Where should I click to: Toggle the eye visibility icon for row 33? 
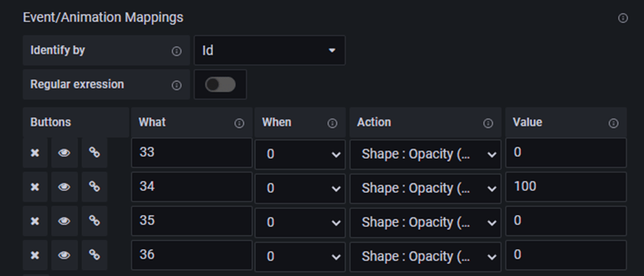pos(64,153)
